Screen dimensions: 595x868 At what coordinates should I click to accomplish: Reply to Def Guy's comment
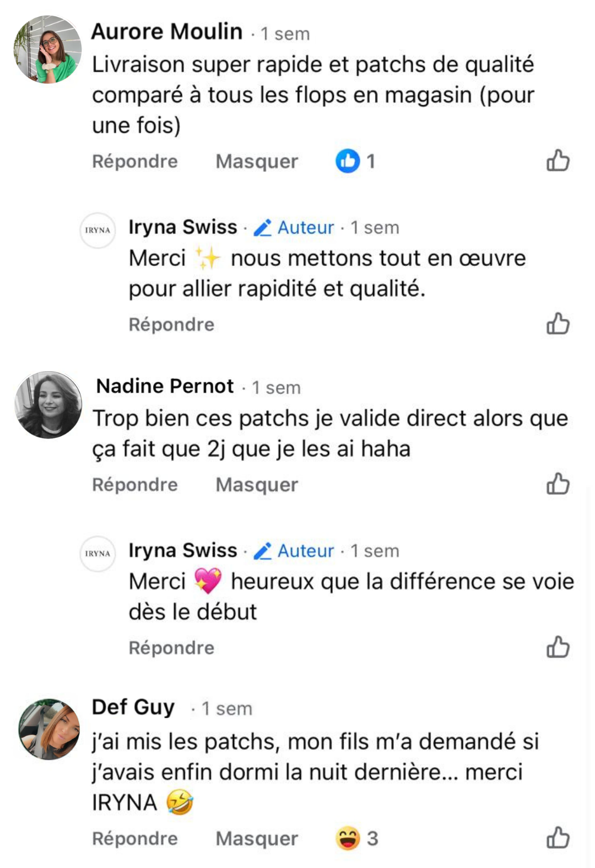pos(135,838)
